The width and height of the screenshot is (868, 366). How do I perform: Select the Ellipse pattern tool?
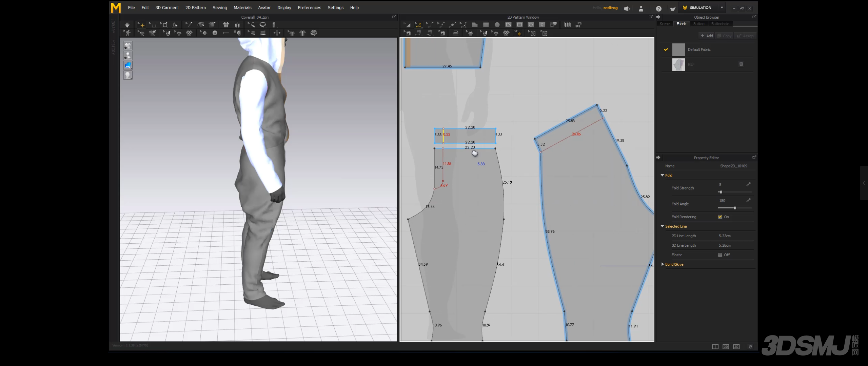[x=497, y=25]
